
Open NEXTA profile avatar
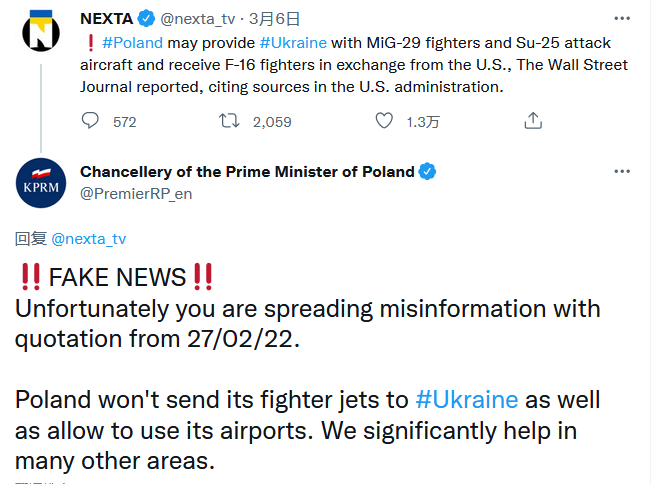[41, 32]
